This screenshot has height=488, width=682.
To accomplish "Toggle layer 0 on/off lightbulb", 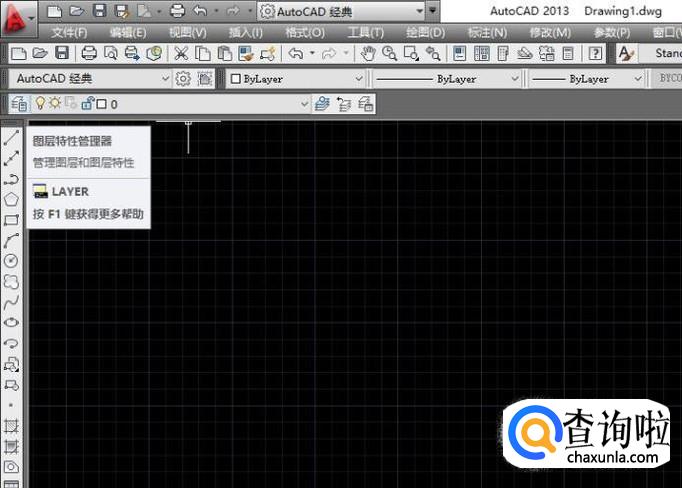I will click(40, 103).
